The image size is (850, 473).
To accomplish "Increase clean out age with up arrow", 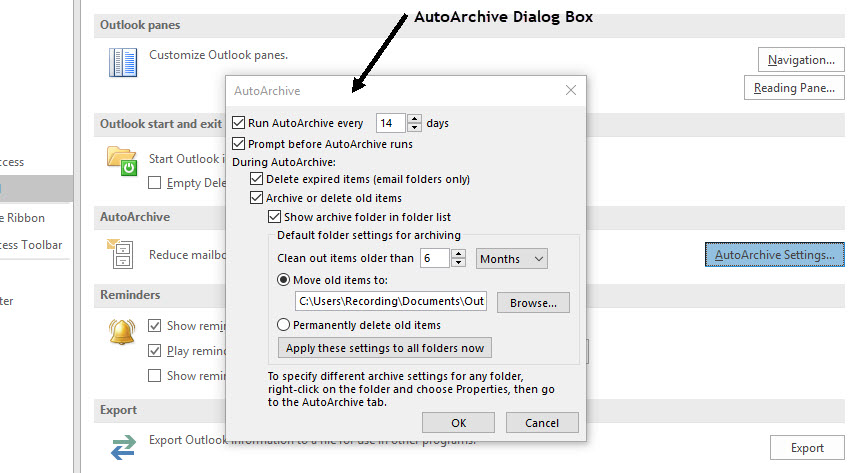I will click(459, 254).
